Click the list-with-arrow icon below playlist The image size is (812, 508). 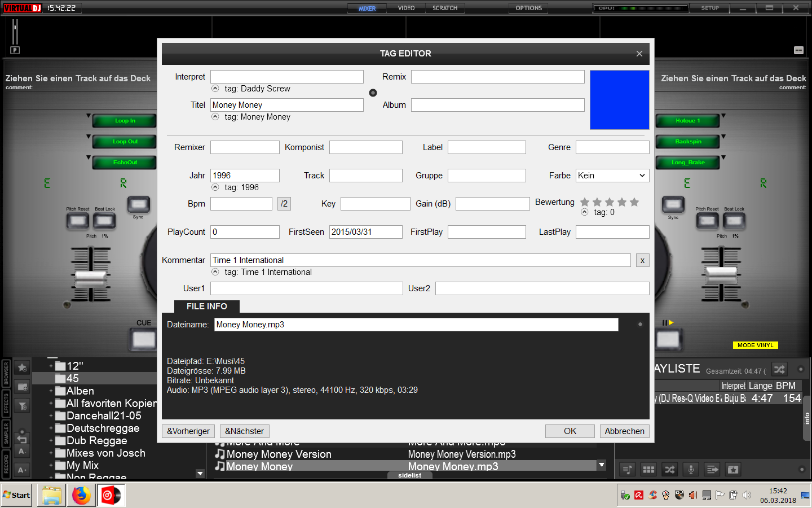(712, 470)
